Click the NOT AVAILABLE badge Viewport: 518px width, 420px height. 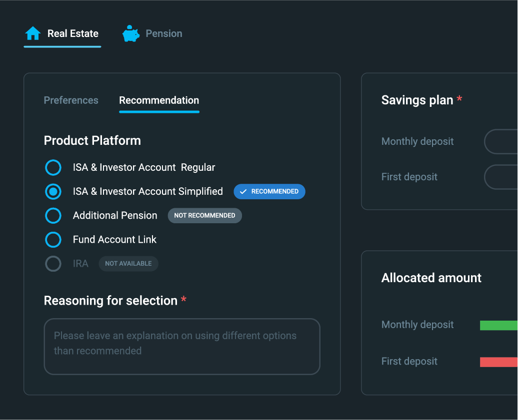[128, 264]
